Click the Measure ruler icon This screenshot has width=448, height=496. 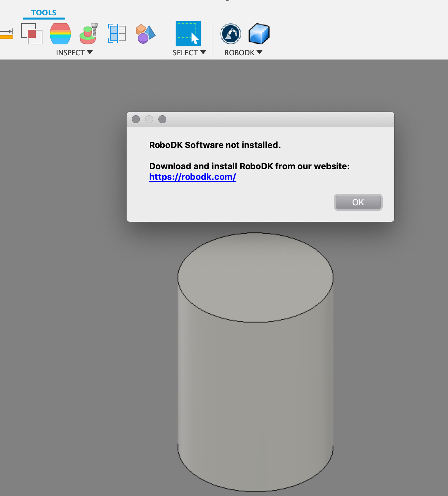tap(6, 34)
